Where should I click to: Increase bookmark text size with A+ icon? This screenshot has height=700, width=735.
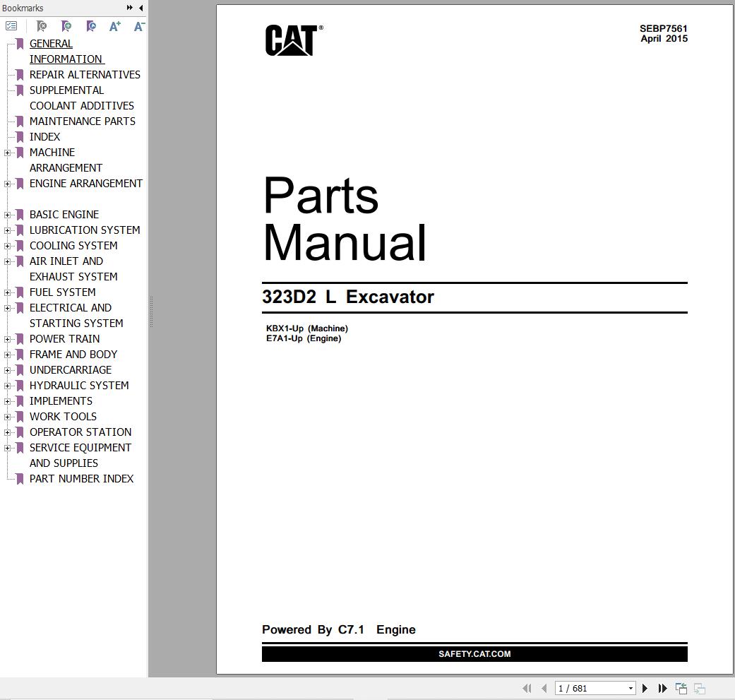115,26
